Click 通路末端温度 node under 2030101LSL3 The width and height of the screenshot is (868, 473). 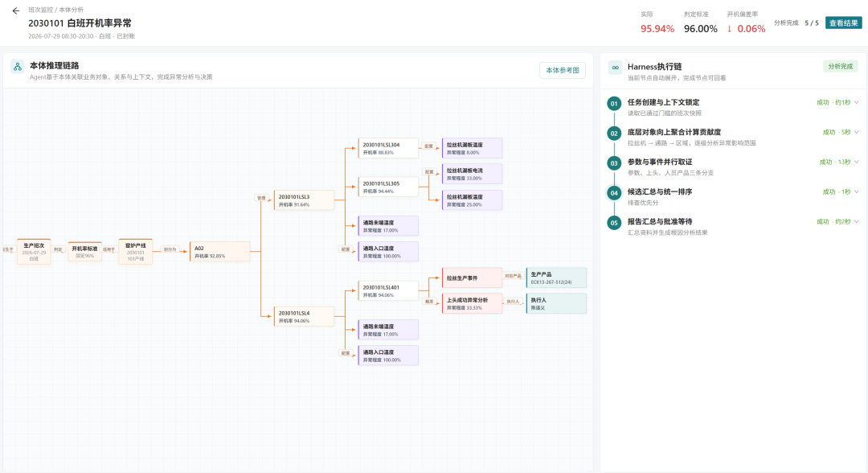[388, 226]
